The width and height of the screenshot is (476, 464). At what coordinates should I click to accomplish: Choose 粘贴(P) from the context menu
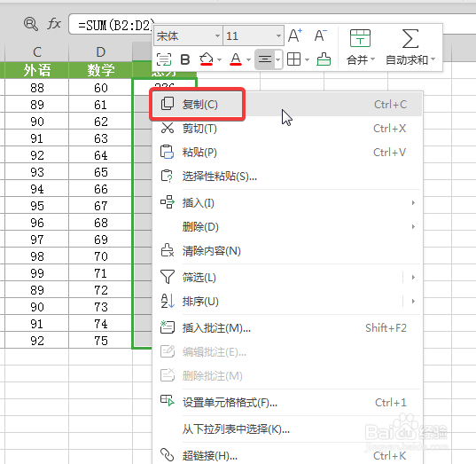point(287,152)
